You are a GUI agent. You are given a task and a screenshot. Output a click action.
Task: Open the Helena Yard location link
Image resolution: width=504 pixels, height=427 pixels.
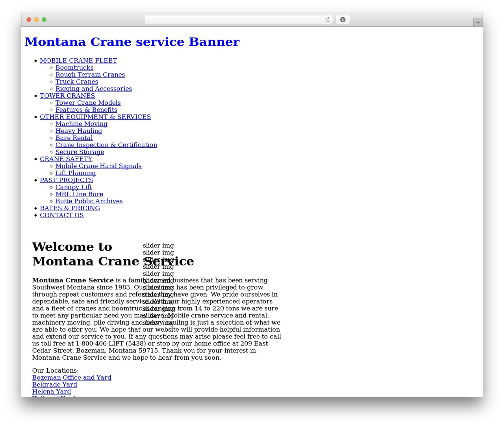coord(52,392)
